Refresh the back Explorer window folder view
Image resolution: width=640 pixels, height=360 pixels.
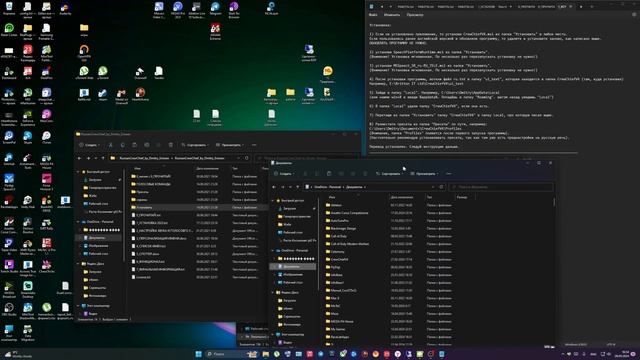[x=247, y=158]
